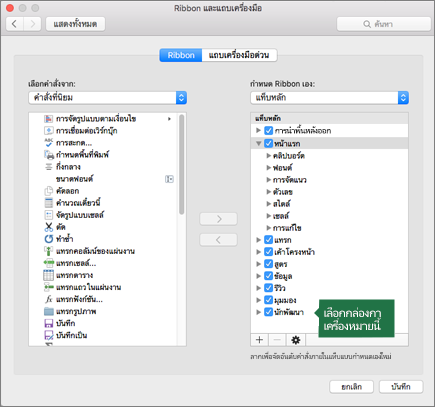The image size is (435, 407).
Task: Uncheck the หน้าแรก tab checkbox
Action: (x=269, y=143)
